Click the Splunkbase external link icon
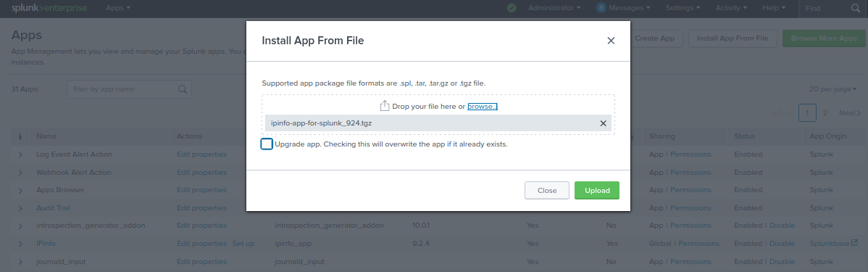 854,243
